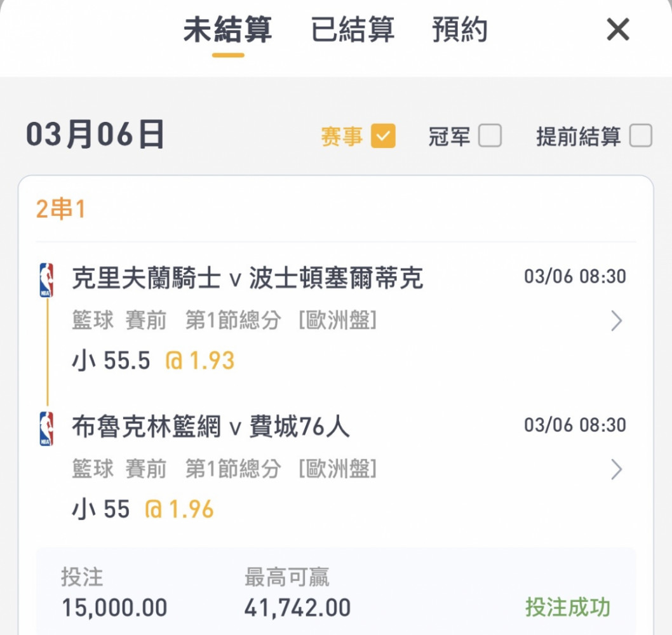Open 布魯克林籃網 v 費城76人 match title
This screenshot has height=635, width=672.
pyautogui.click(x=210, y=426)
